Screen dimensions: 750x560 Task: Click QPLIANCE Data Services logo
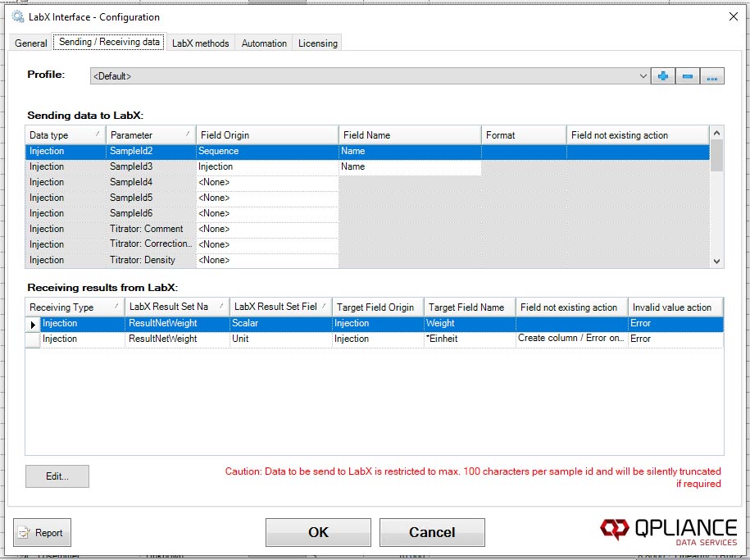pos(669,532)
